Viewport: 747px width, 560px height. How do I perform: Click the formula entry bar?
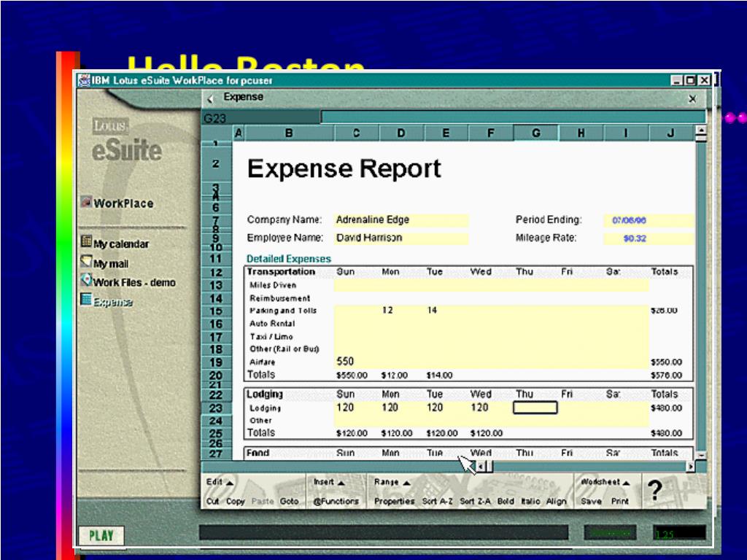point(513,117)
